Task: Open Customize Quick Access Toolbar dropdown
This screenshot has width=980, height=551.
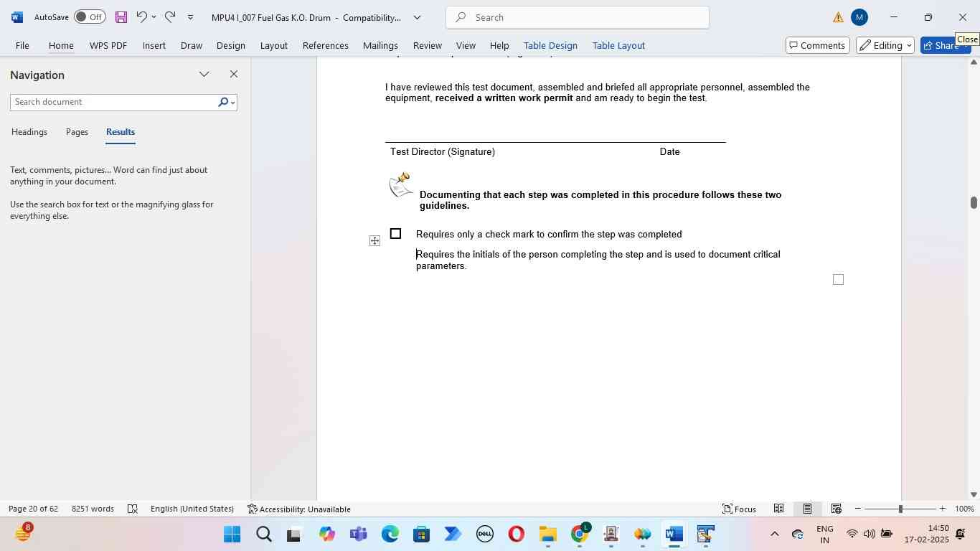Action: click(190, 17)
